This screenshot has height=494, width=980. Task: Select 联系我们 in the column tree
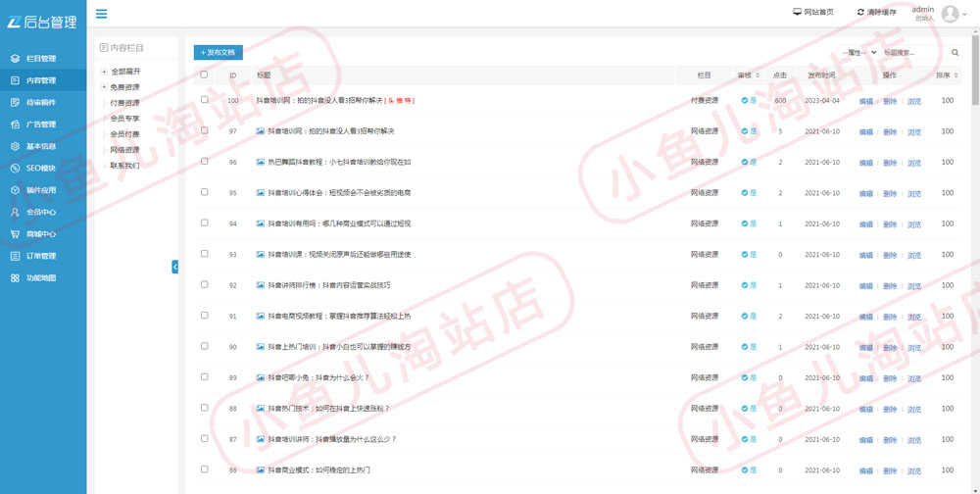[x=125, y=166]
